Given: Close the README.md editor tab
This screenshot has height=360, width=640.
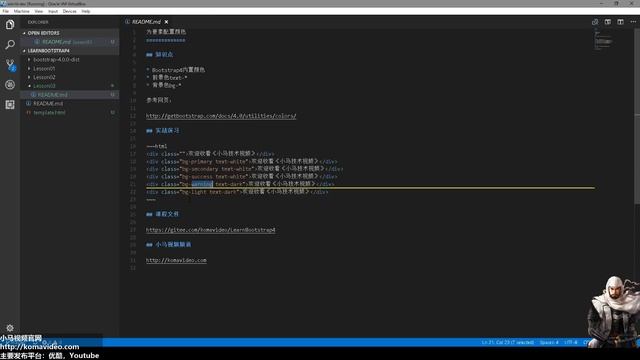Looking at the screenshot, I should click(167, 22).
